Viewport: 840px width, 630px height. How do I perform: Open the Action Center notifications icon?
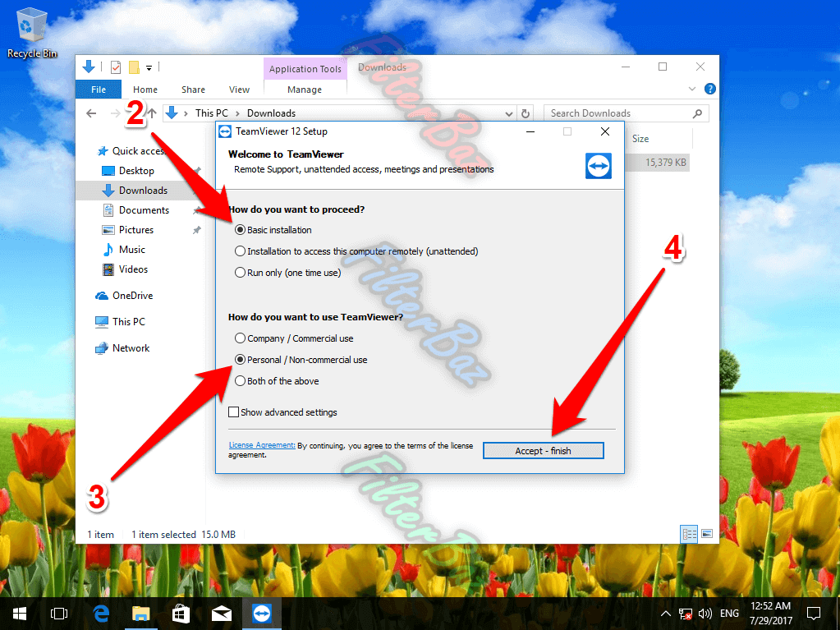pos(814,613)
